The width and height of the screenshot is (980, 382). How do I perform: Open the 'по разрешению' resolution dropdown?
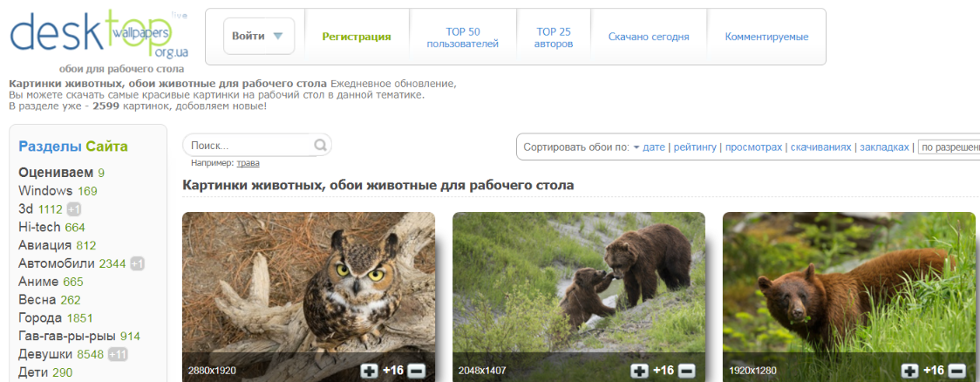coord(949,147)
